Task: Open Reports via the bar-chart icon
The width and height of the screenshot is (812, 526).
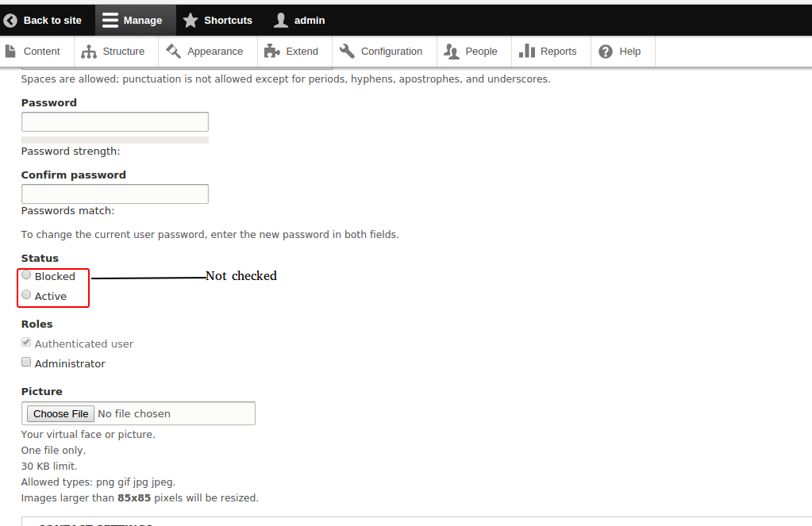Action: (x=527, y=50)
